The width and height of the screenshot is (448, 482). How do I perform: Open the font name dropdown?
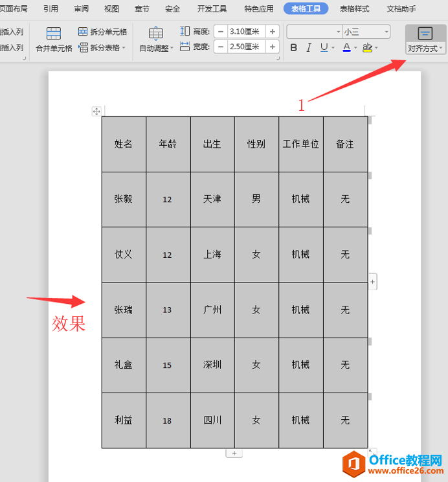coord(338,32)
